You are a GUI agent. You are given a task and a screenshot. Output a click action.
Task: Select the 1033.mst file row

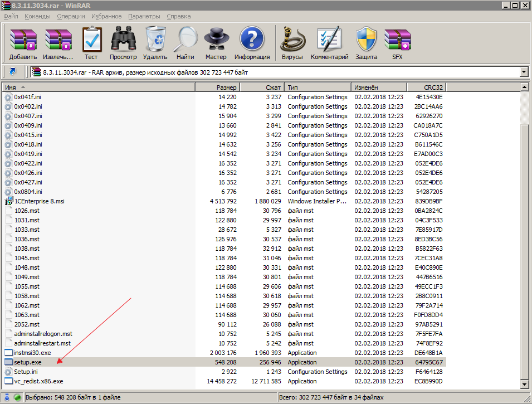[x=224, y=230]
